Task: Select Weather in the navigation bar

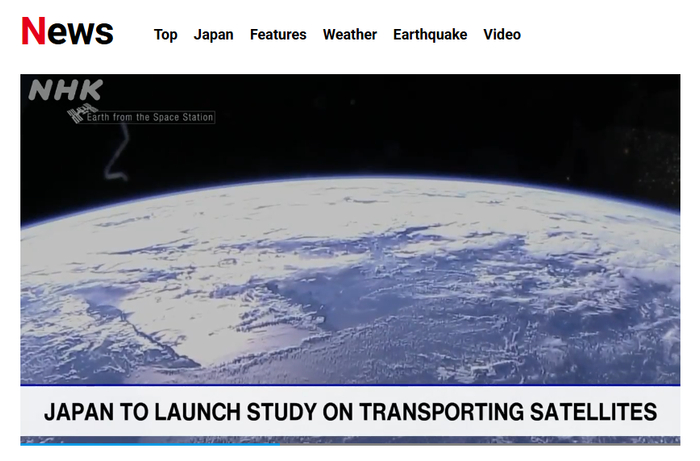Action: click(x=350, y=34)
